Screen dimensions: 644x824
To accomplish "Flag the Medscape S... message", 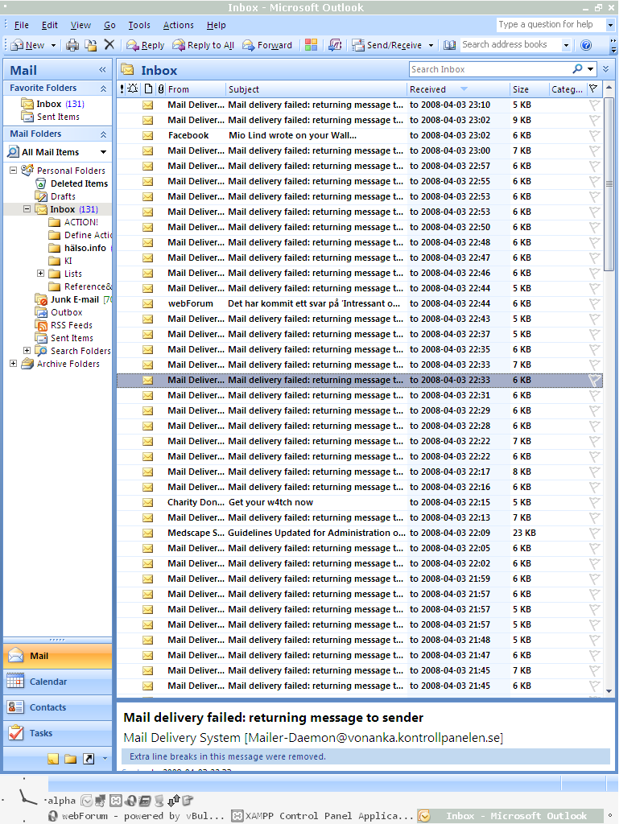I will [x=594, y=533].
